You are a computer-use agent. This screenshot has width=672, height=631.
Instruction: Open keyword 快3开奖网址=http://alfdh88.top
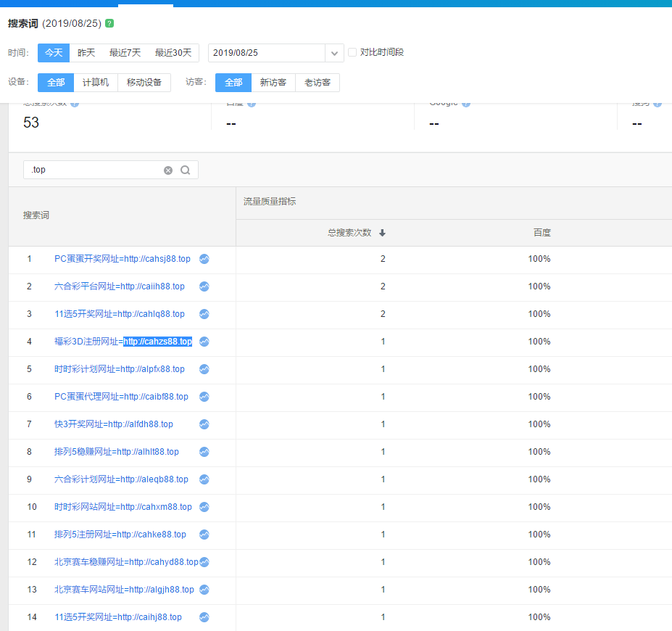point(114,424)
